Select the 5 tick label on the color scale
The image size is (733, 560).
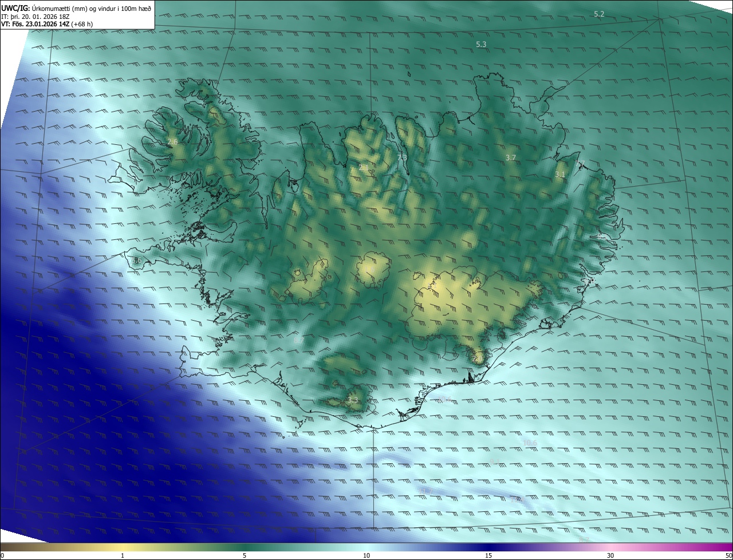pyautogui.click(x=245, y=555)
